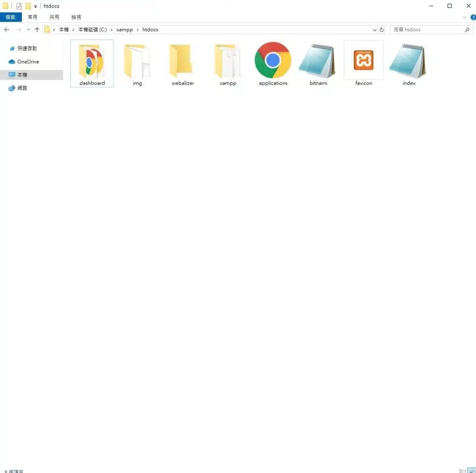The width and height of the screenshot is (476, 473).
Task: Open the recent locations dropdown arrow
Action: pyautogui.click(x=28, y=29)
